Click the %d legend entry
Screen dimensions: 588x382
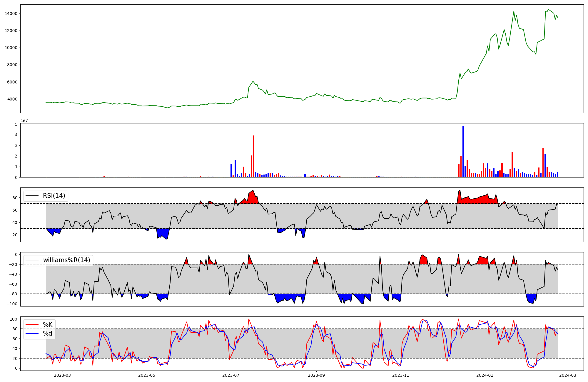48,334
